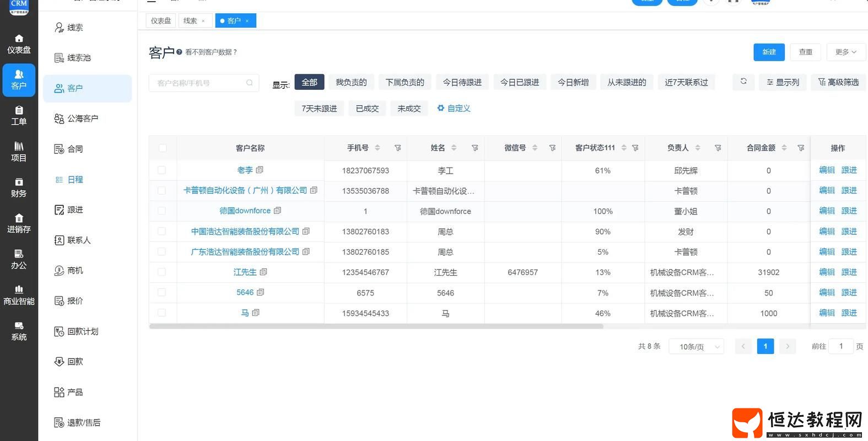Click the 前往 page number input
The image size is (868, 441).
pyautogui.click(x=841, y=346)
